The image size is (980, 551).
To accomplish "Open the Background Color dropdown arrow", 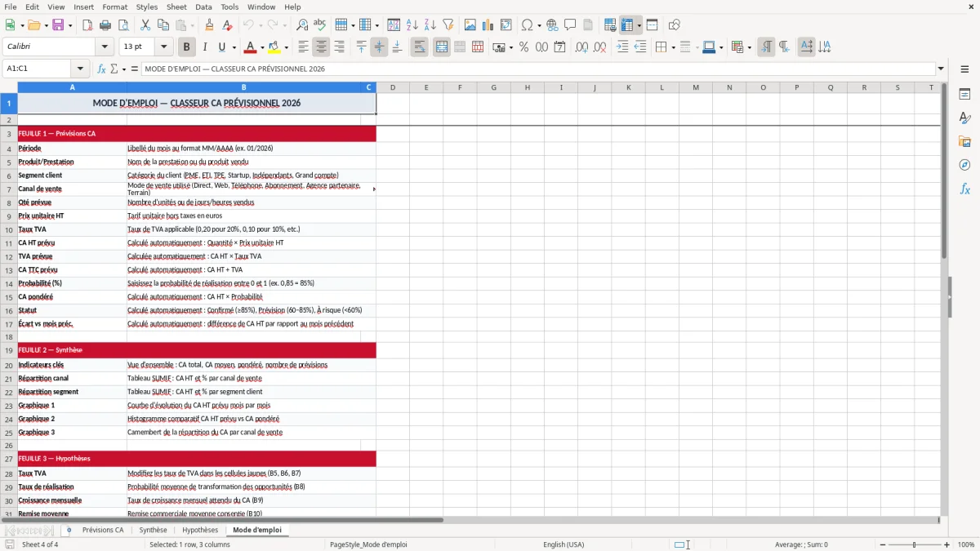I will click(286, 47).
